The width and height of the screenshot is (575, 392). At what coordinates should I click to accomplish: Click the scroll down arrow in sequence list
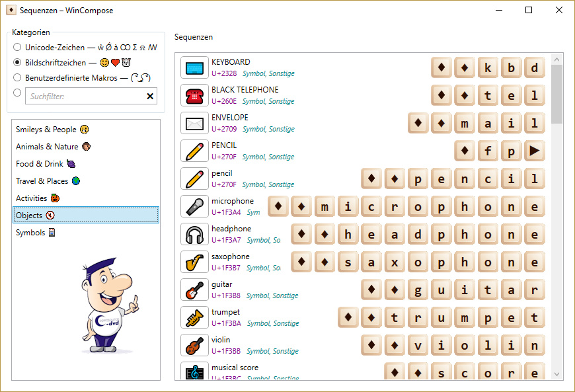tap(557, 374)
